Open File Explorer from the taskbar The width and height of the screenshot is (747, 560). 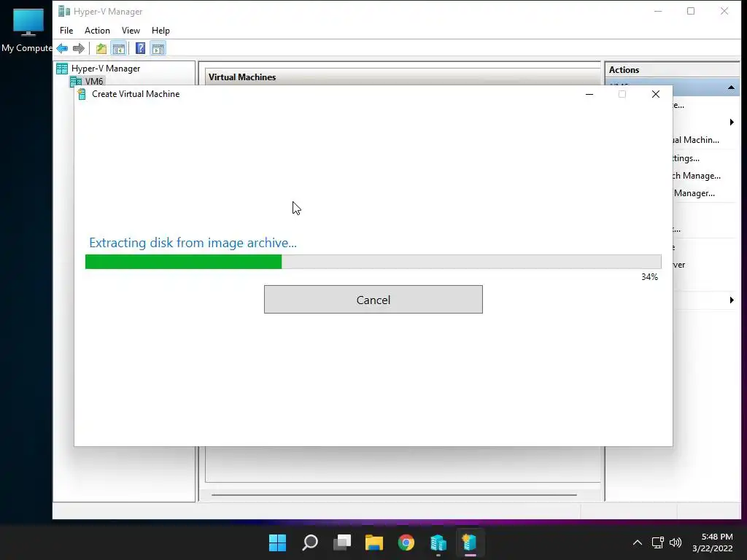pyautogui.click(x=374, y=542)
